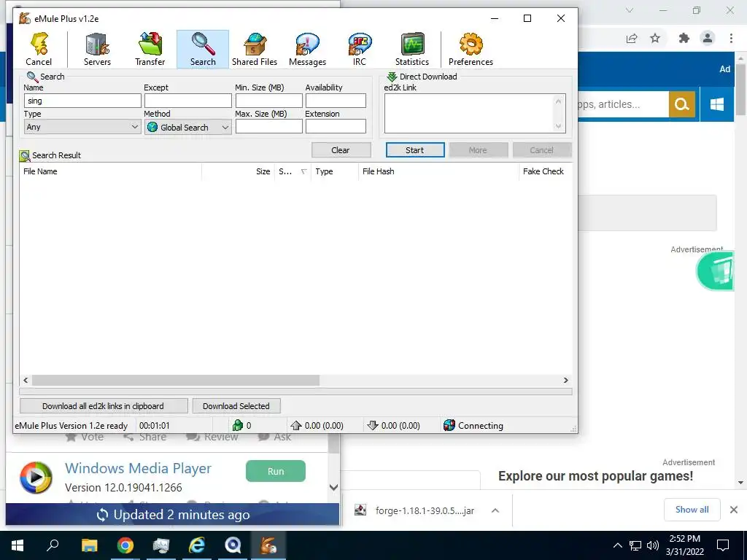Click the Clear button
The image size is (747, 560).
tap(341, 150)
